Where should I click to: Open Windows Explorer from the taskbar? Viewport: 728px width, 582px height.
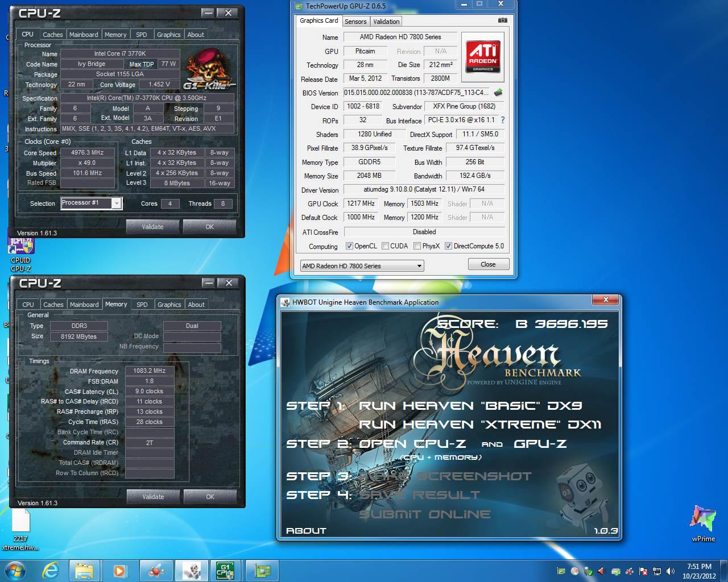[x=84, y=571]
